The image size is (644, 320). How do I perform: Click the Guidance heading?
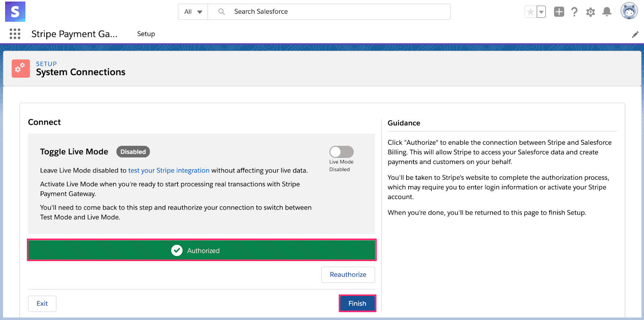click(x=404, y=123)
